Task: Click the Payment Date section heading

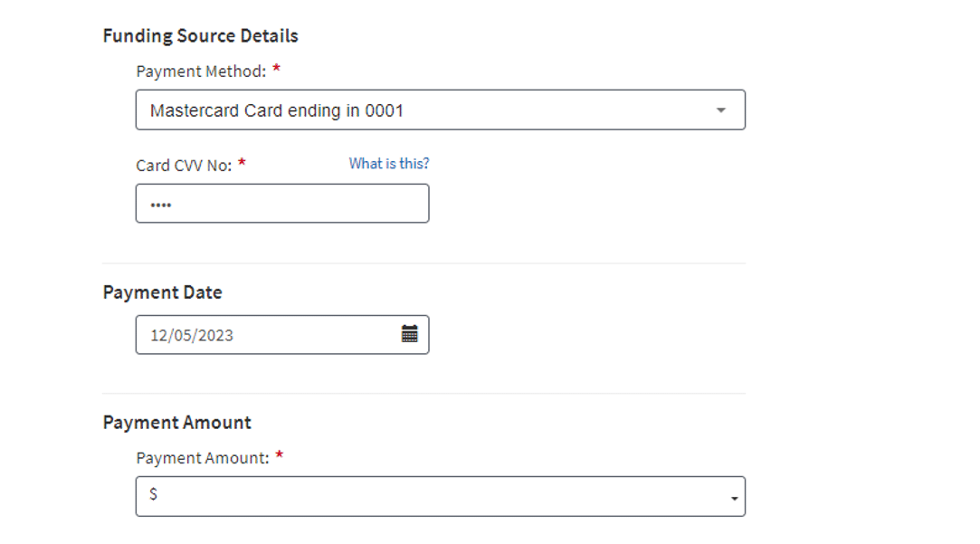Action: pyautogui.click(x=162, y=292)
